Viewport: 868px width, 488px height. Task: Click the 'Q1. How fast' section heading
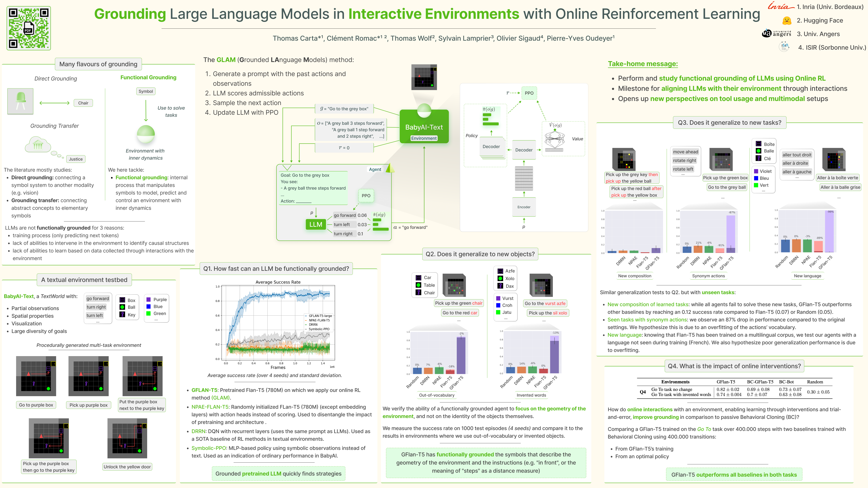click(x=276, y=268)
